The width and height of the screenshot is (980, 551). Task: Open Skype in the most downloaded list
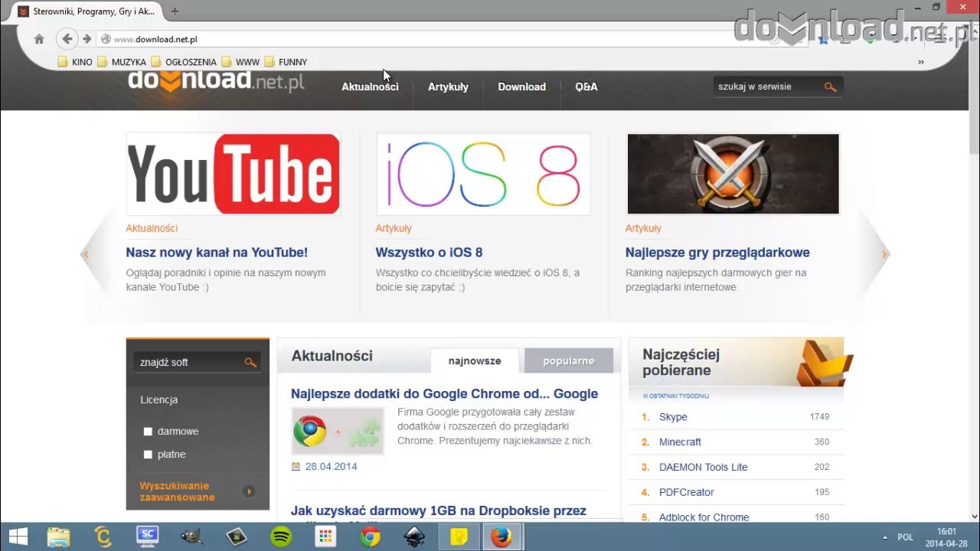click(673, 417)
